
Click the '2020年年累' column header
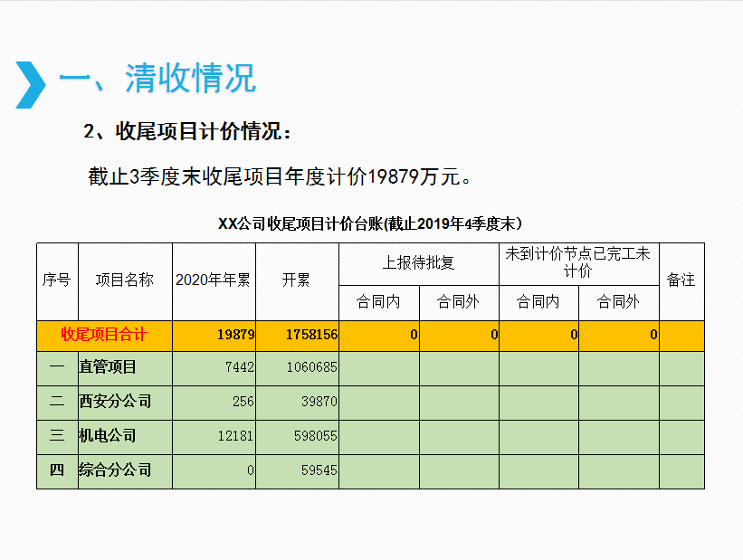(214, 281)
